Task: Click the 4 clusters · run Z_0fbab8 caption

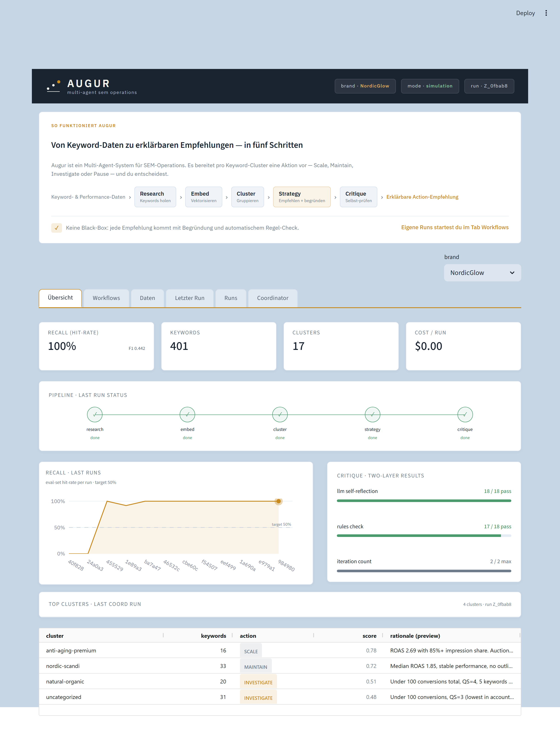Action: point(487,604)
